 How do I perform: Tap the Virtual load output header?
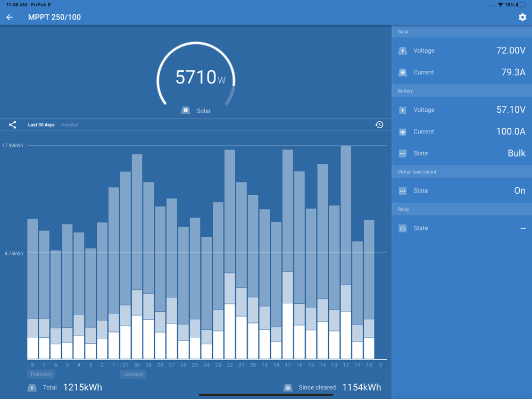(x=462, y=172)
